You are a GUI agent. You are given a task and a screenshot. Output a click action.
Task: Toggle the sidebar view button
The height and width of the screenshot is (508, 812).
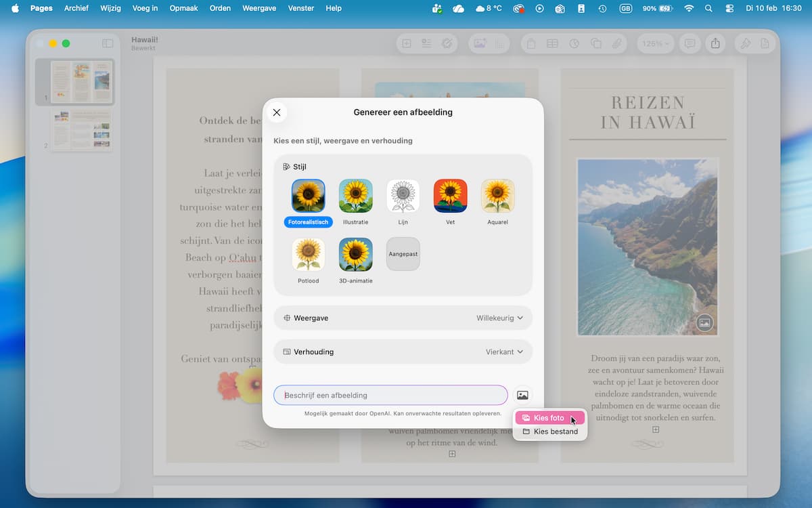click(108, 43)
